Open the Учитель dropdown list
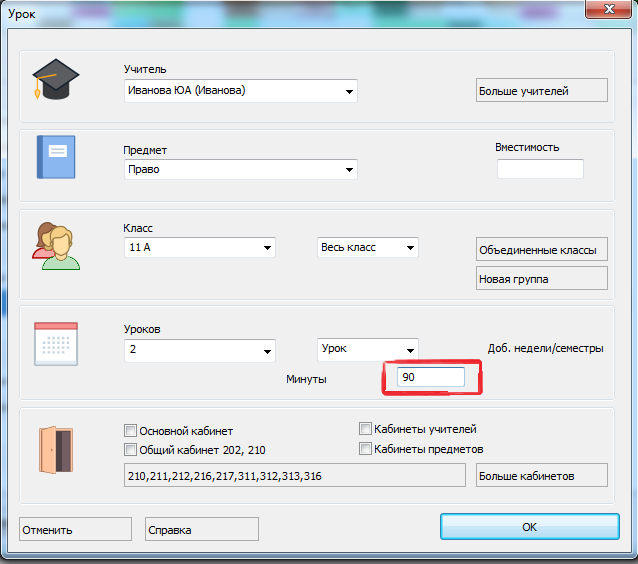 349,92
